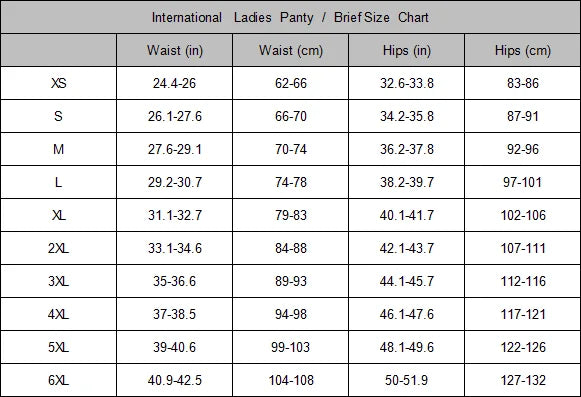581x397 pixels.
Task: Select the Waist (in) column header
Action: point(175,50)
